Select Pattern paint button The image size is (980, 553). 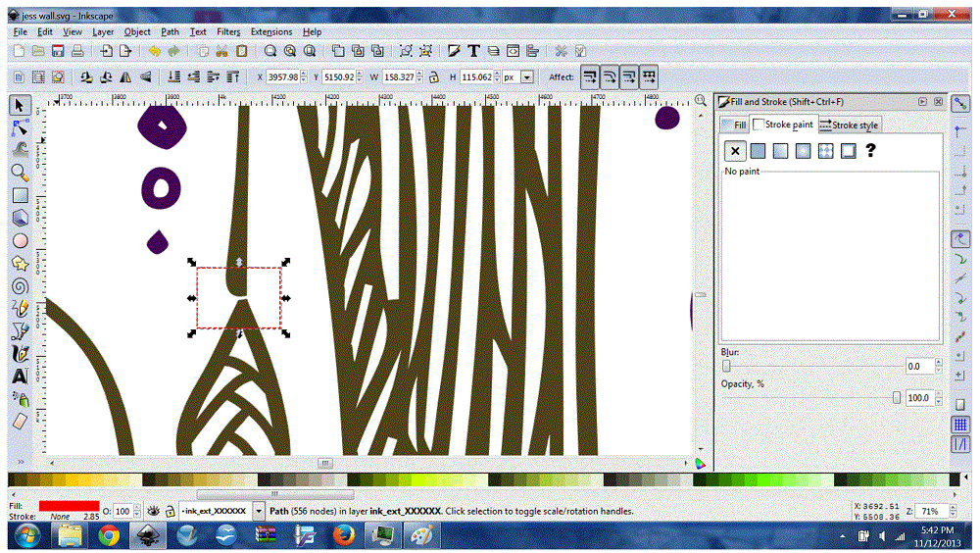(x=825, y=151)
